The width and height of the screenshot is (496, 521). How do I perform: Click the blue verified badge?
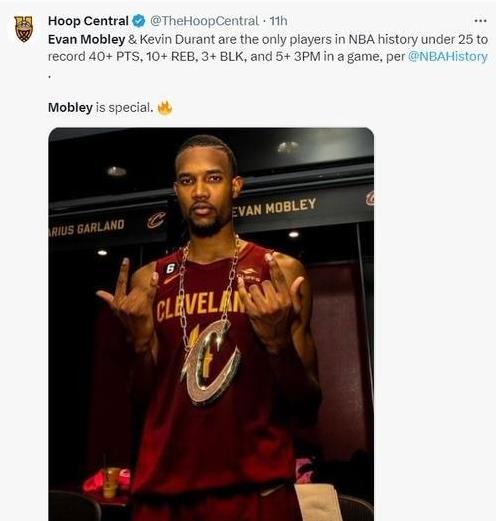click(x=139, y=21)
